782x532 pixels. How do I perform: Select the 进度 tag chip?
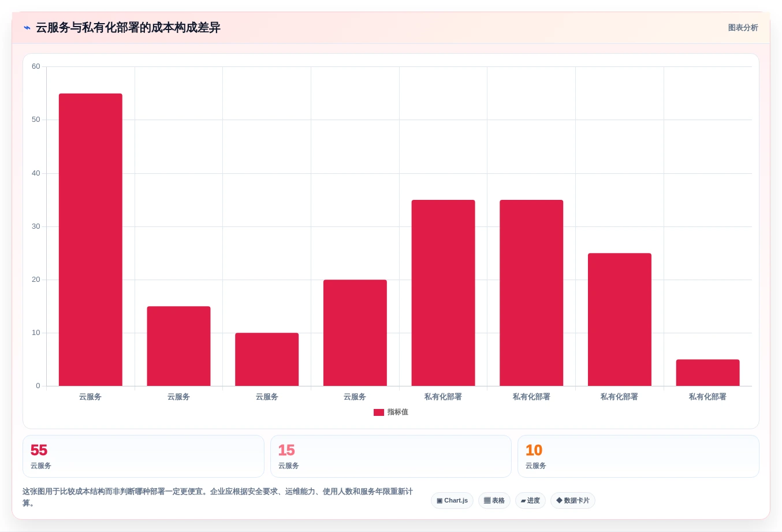point(530,501)
